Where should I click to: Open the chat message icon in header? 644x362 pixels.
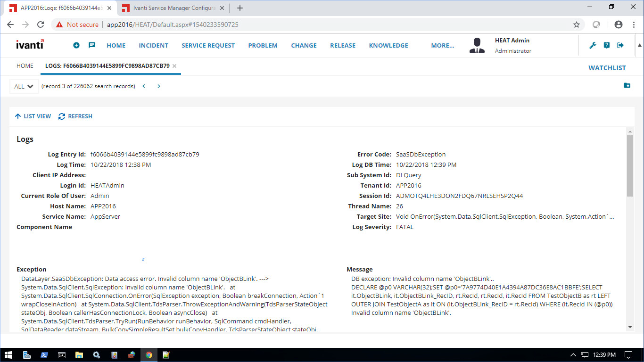[92, 45]
